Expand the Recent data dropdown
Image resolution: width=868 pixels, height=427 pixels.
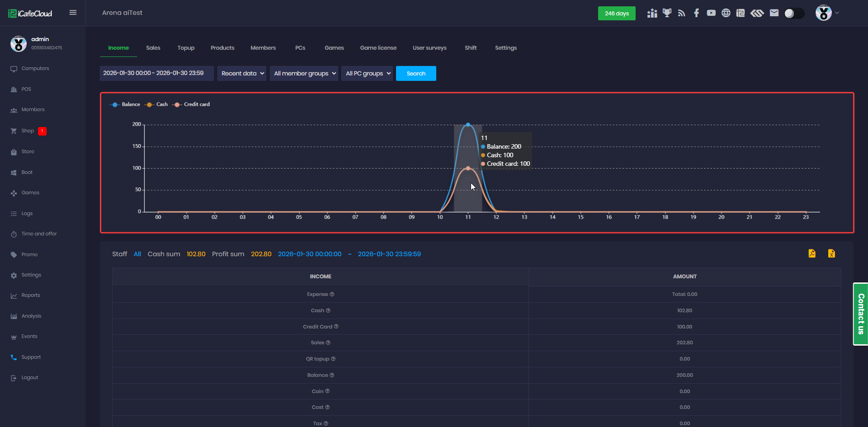[242, 74]
